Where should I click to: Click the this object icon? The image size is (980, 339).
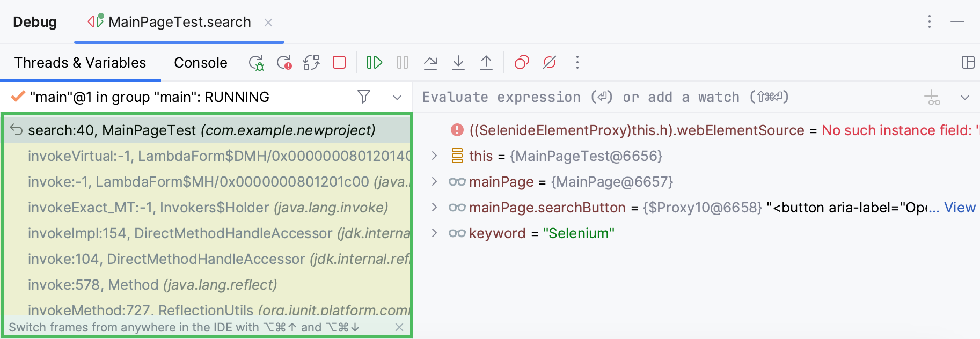pyautogui.click(x=457, y=156)
